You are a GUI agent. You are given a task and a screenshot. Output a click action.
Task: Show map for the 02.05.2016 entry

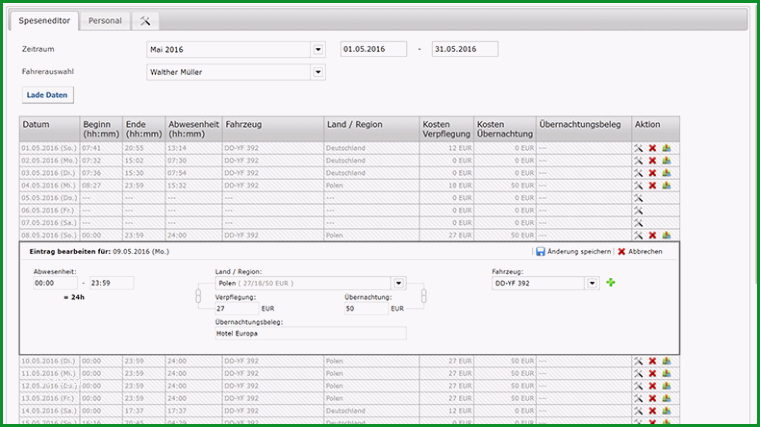666,161
